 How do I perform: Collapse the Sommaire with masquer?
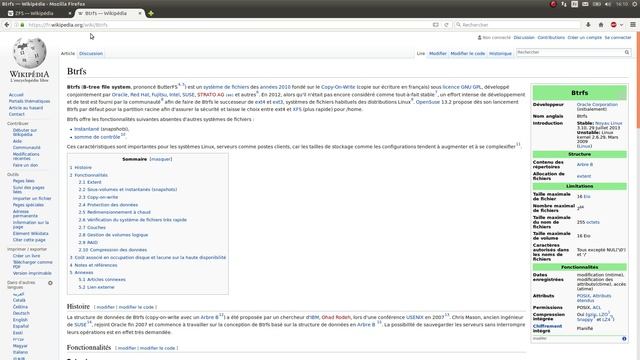point(161,159)
